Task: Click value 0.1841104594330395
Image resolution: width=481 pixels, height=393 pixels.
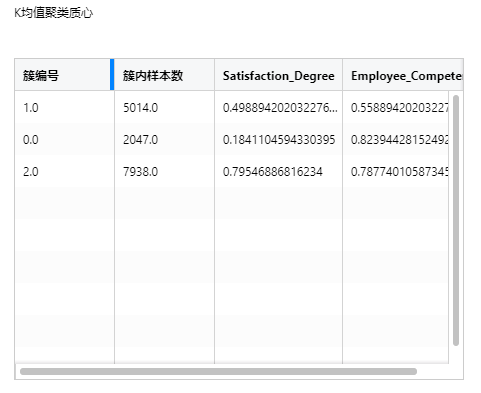Action: tap(278, 139)
